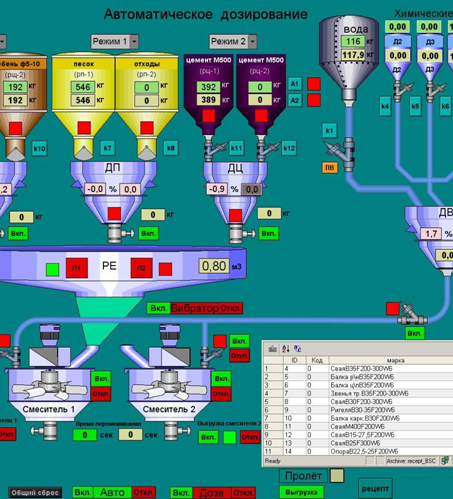This screenshot has width=453, height=499.
Task: Switch on Авто mode with Вкл.
Action: (x=83, y=493)
